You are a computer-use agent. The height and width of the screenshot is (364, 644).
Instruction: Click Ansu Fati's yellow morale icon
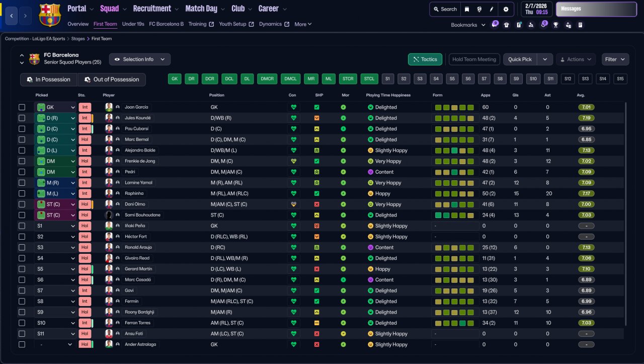[x=343, y=334]
